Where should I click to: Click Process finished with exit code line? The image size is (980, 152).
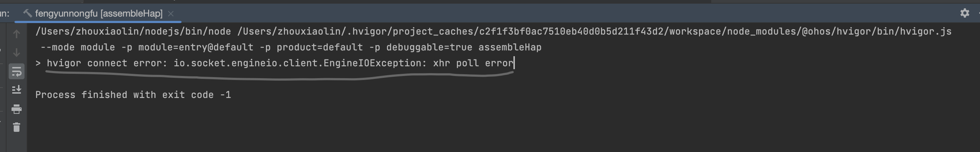[133, 95]
